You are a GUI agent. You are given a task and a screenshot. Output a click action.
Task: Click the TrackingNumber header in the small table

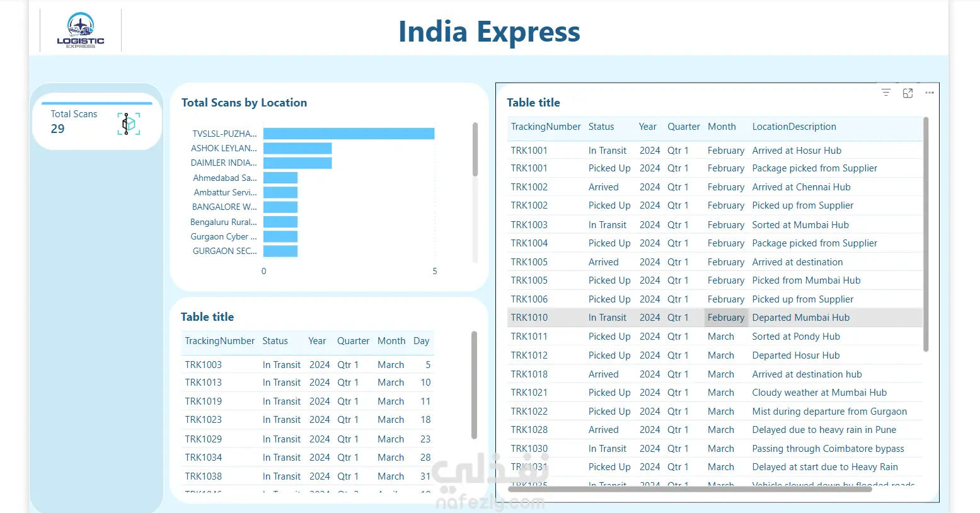click(x=219, y=341)
